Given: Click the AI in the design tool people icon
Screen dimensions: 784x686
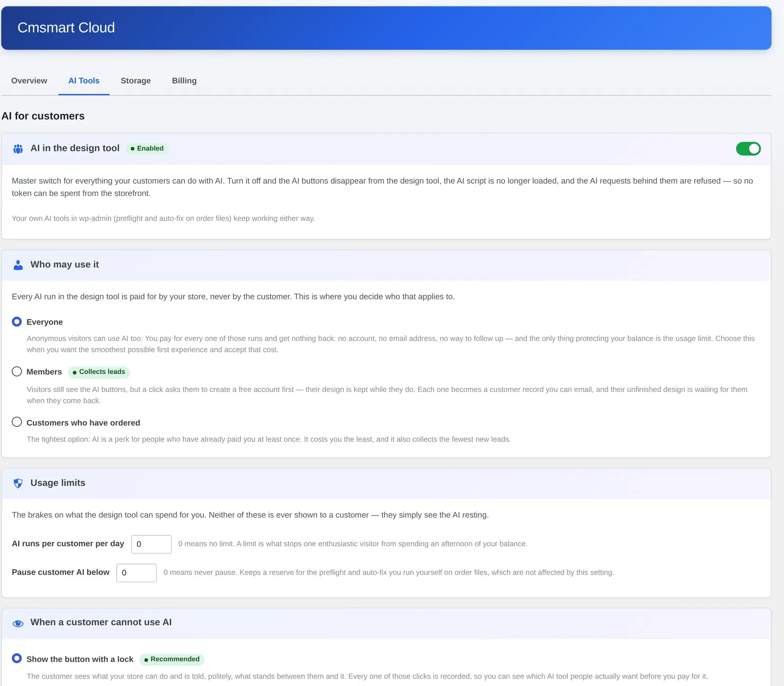Looking at the screenshot, I should tap(18, 149).
